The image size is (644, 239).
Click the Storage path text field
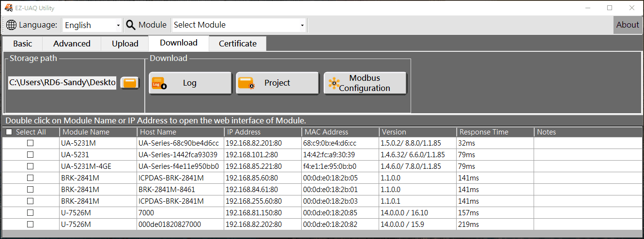[x=62, y=83]
